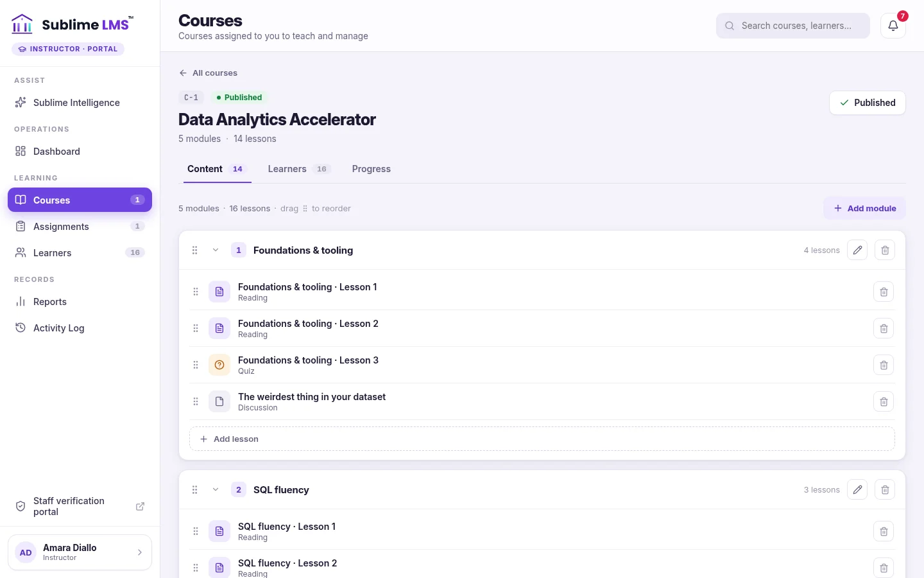
Task: Click the SQL fluency module title
Action: (281, 490)
